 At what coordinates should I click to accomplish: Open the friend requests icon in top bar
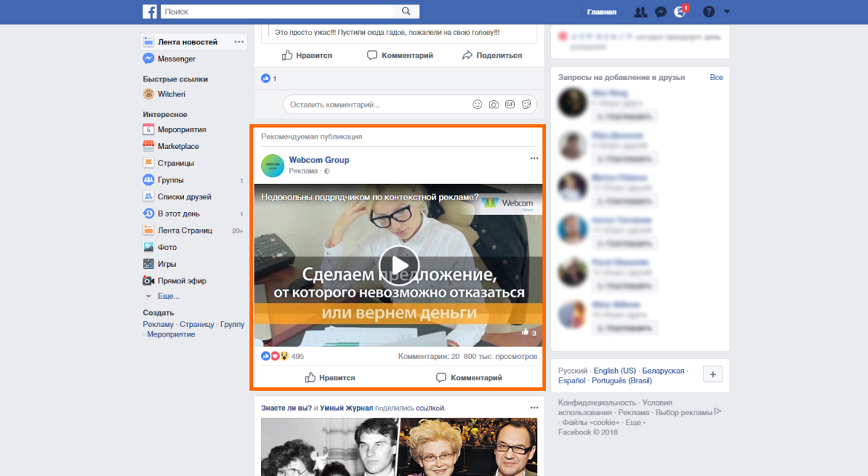[x=640, y=12]
